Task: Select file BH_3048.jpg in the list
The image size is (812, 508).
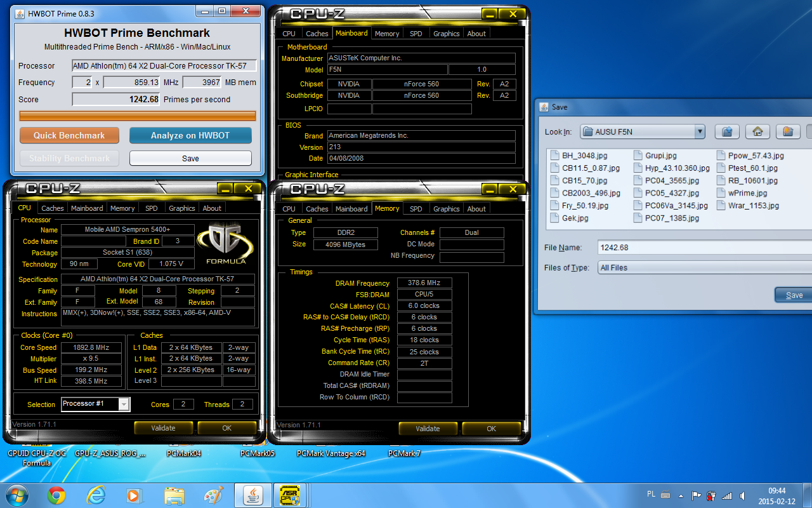Action: (x=579, y=156)
